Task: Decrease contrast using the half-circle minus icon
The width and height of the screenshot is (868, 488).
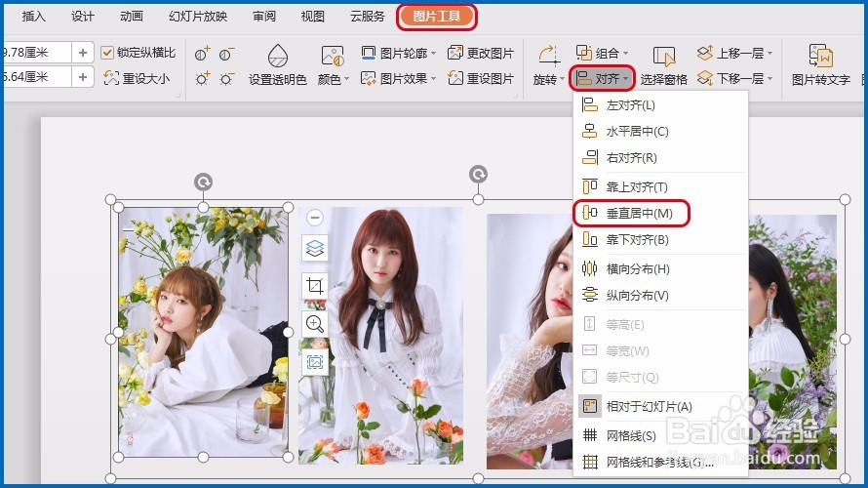Action: pos(227,54)
